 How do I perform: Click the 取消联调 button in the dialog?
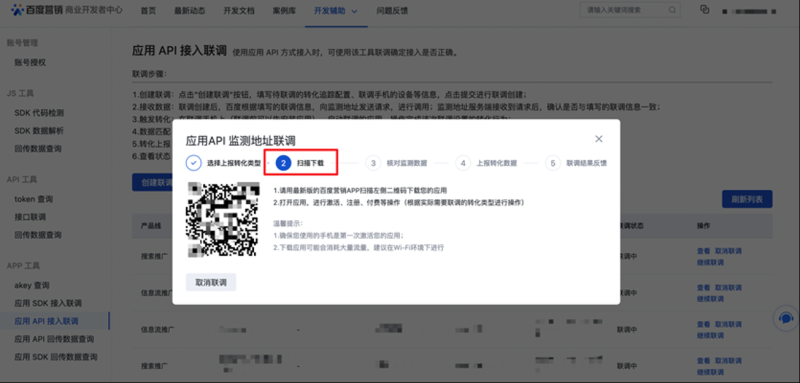tap(211, 283)
